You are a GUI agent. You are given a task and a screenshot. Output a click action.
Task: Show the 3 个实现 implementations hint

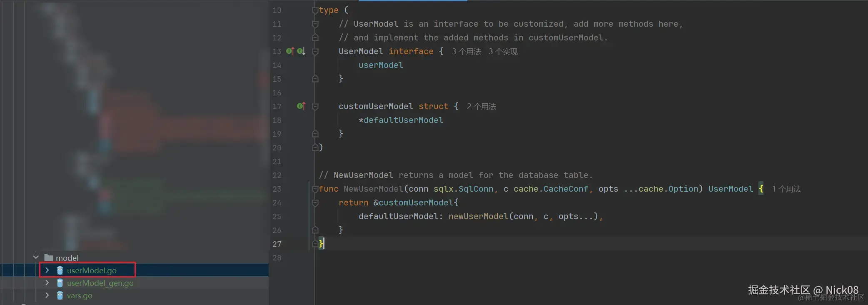click(503, 52)
